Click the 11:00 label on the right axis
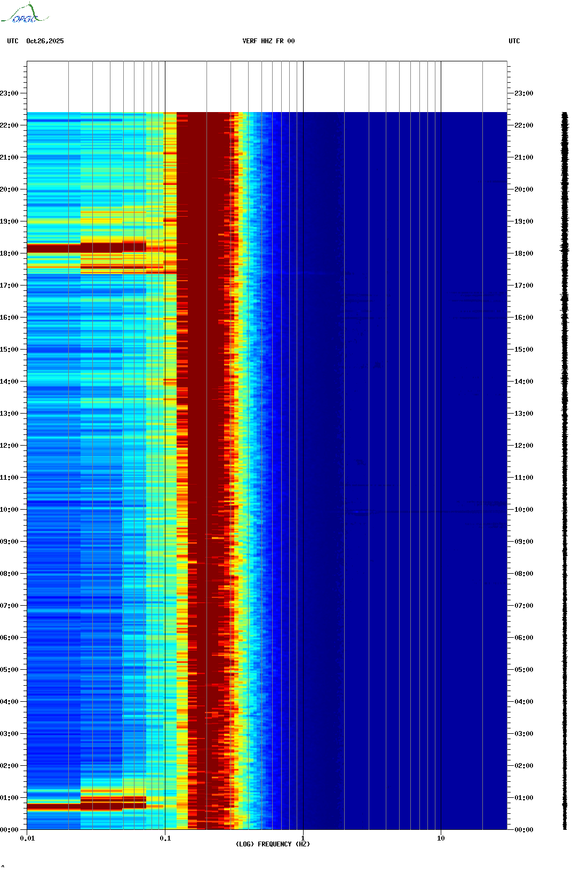The image size is (588, 872). [524, 478]
